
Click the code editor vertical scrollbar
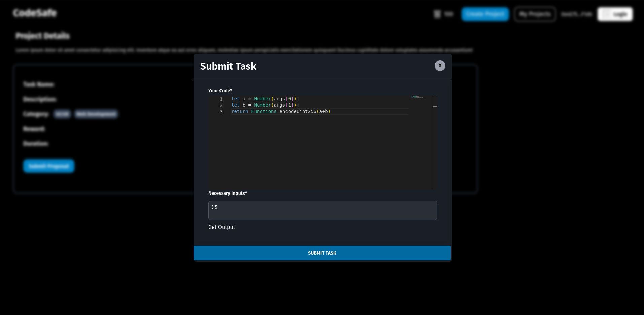pyautogui.click(x=435, y=143)
